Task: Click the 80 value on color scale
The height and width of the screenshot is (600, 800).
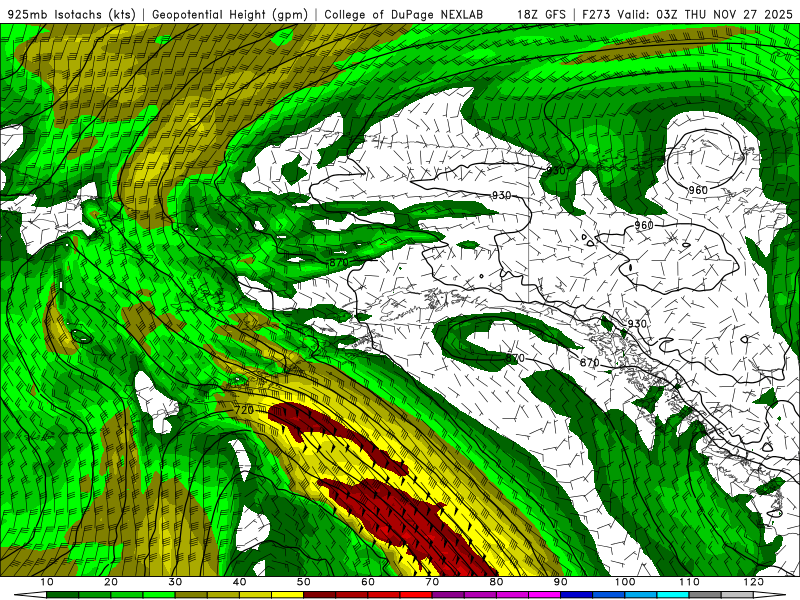Action: tap(496, 582)
